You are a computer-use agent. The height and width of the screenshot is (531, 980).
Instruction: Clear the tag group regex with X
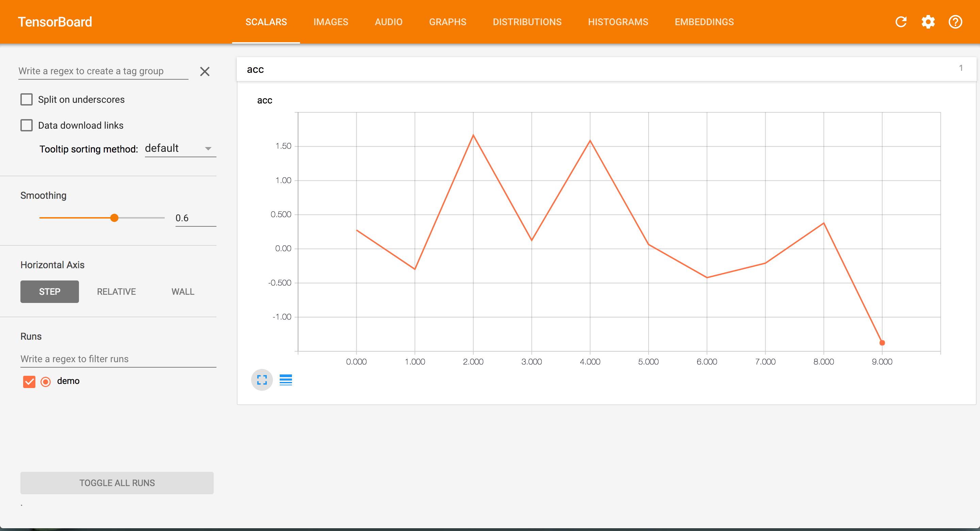tap(205, 71)
